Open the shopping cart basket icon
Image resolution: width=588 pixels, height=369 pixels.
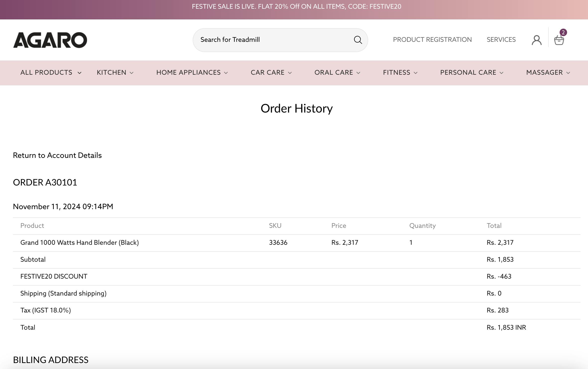(559, 40)
